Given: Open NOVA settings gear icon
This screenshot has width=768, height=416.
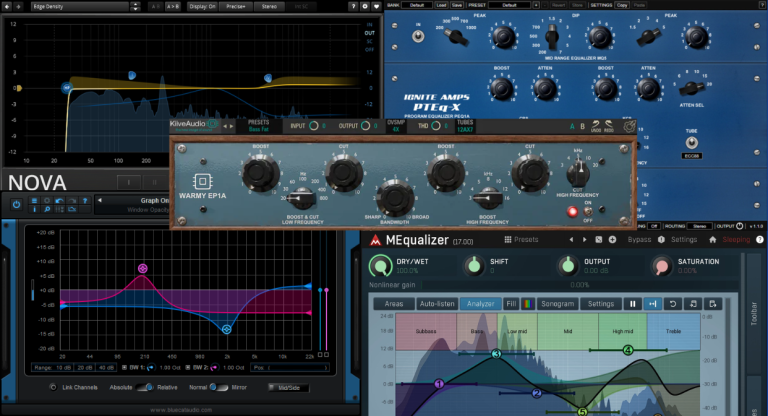Looking at the screenshot, I should pos(365,6).
